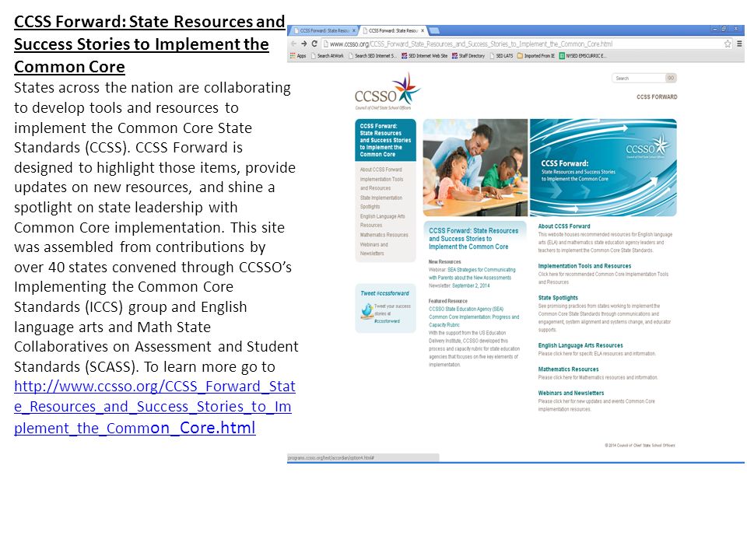Click the CCSS FORWARD header link
This screenshot has width=747, height=560.
tap(657, 96)
